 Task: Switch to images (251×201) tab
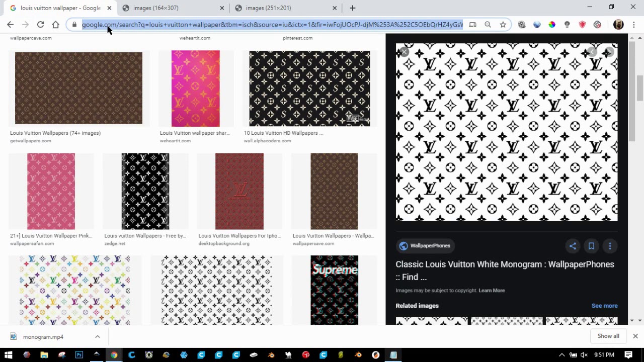(x=286, y=8)
